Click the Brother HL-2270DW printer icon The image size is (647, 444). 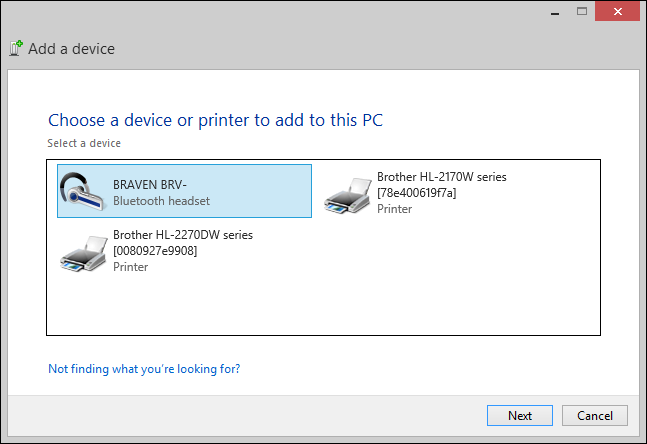pos(84,251)
